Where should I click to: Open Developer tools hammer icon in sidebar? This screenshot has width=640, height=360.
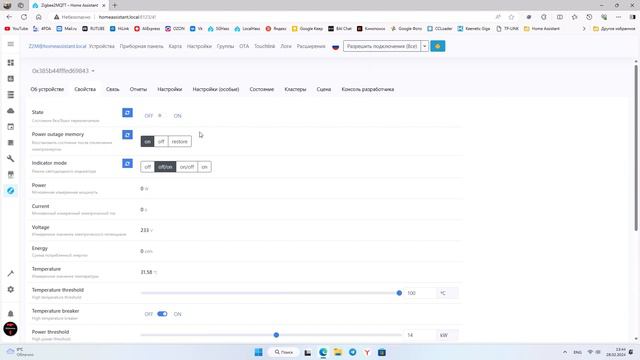11,273
